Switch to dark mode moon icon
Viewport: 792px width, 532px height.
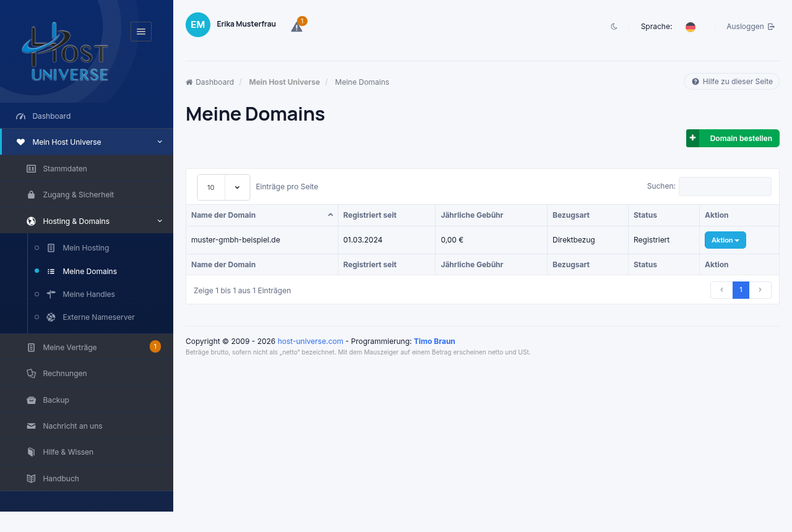click(x=614, y=27)
